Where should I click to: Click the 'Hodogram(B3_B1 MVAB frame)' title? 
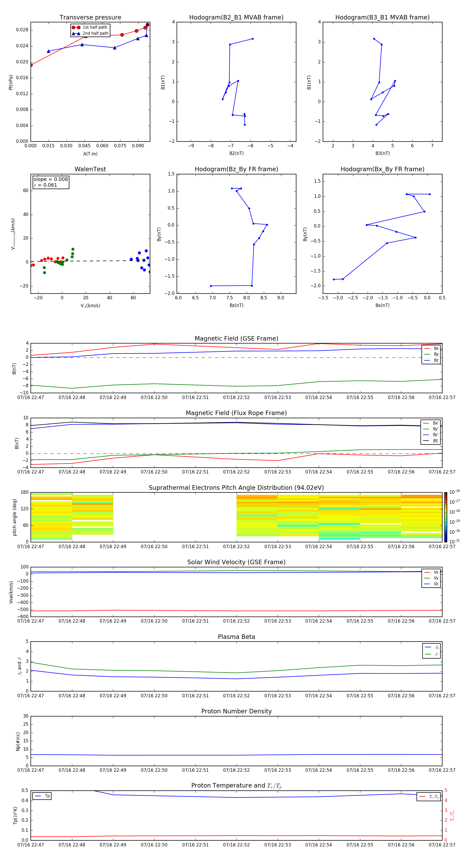pos(382,18)
